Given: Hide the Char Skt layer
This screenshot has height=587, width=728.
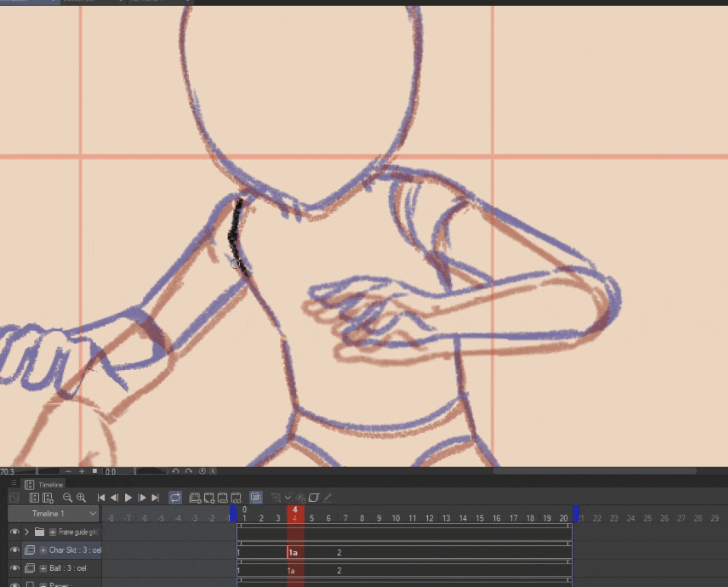Looking at the screenshot, I should pos(14,550).
